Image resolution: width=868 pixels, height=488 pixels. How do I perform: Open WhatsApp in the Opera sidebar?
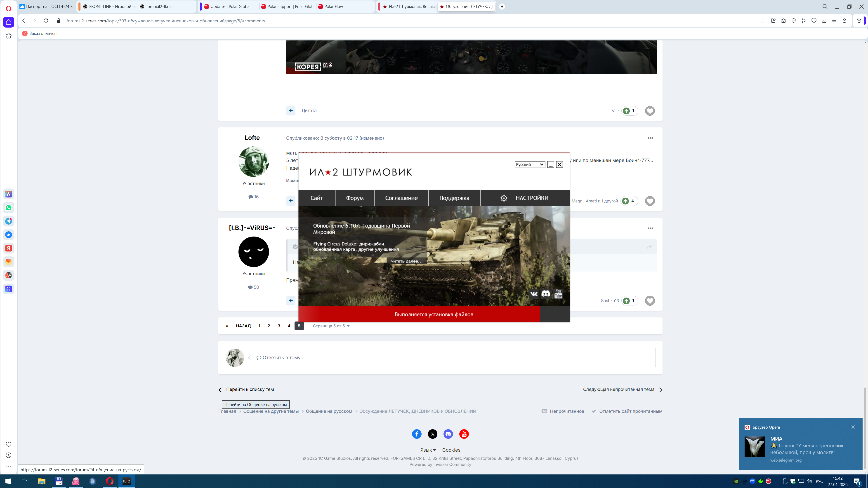(8, 207)
